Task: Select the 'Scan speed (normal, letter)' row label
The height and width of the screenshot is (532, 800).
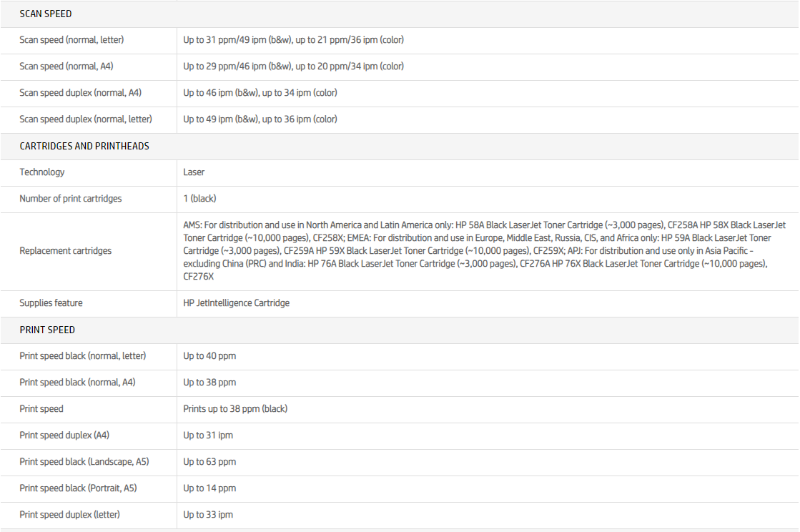Action: pyautogui.click(x=71, y=40)
